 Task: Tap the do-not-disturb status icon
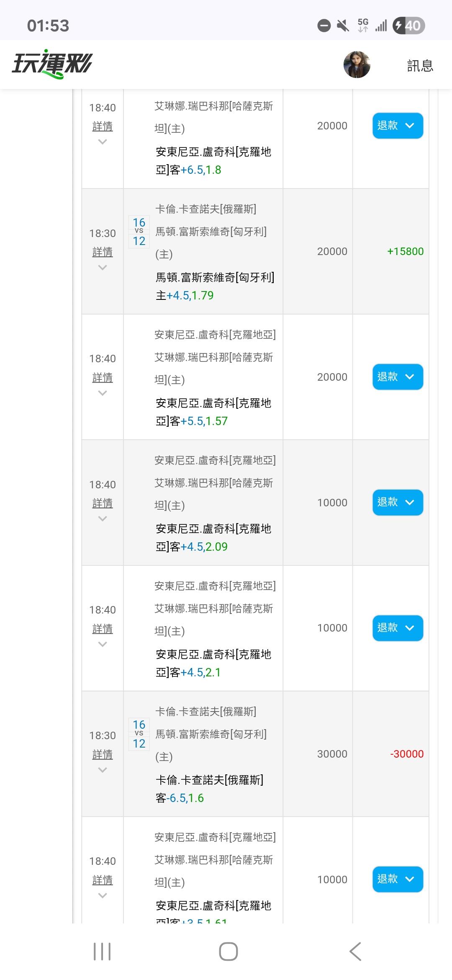point(324,26)
